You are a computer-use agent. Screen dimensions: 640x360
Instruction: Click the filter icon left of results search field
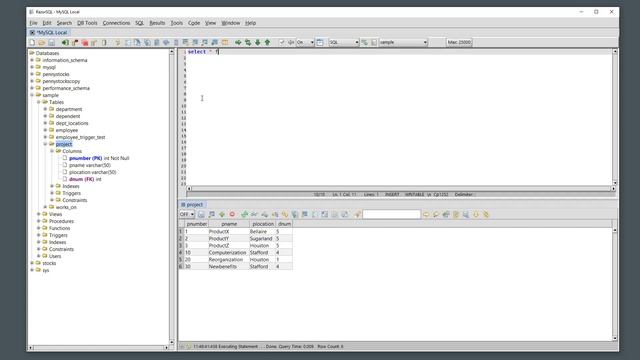pyautogui.click(x=357, y=215)
